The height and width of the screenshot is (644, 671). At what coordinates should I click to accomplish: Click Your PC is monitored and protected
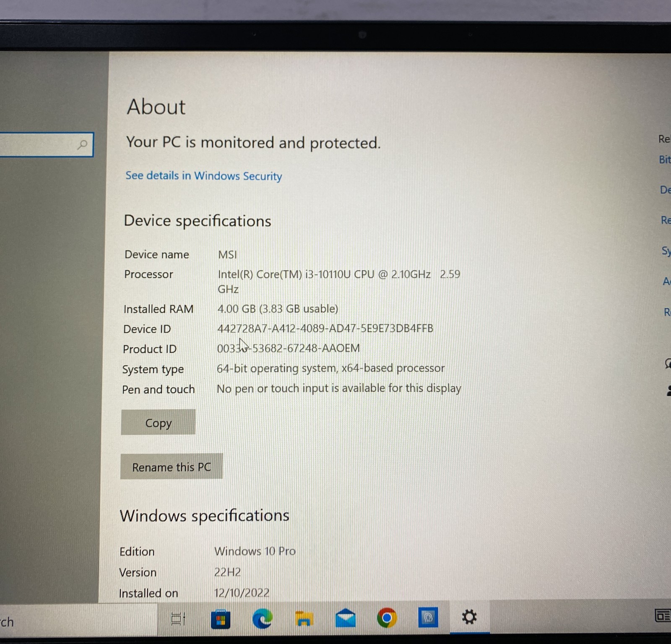click(x=253, y=143)
